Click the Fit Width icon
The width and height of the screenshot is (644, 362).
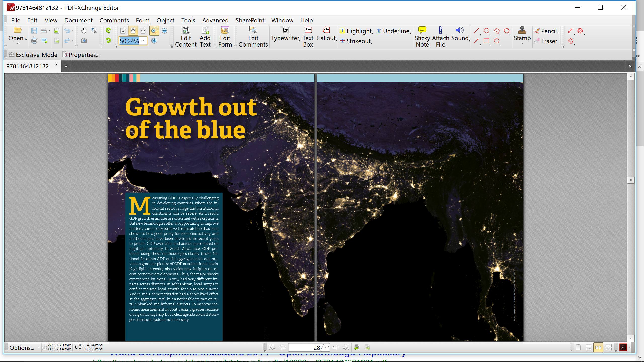[x=143, y=31]
